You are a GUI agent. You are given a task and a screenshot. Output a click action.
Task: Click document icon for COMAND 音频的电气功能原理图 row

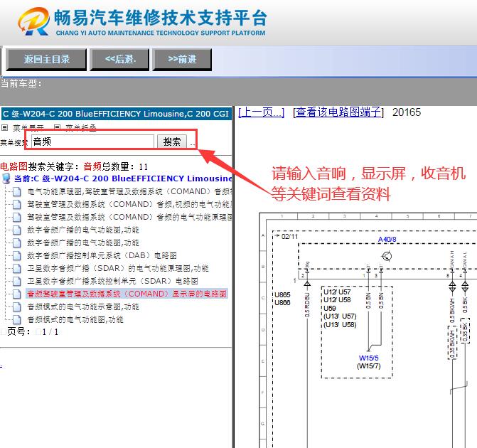pos(17,218)
